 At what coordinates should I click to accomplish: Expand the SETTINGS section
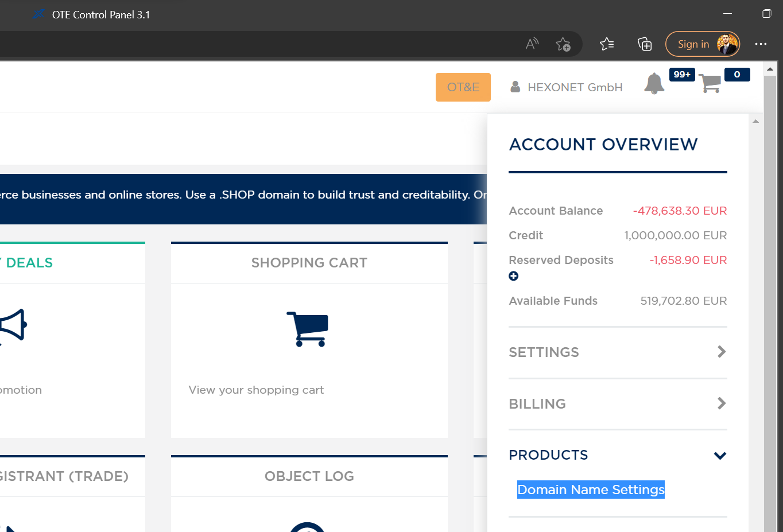tap(618, 352)
